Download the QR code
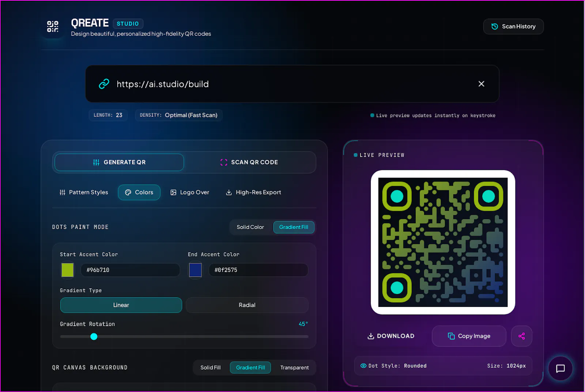Screen dimensions: 585x392 [x=391, y=336]
